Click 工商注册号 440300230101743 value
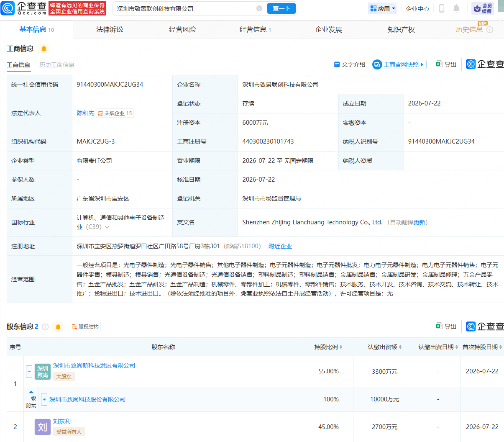The width and height of the screenshot is (504, 442). 268,141
